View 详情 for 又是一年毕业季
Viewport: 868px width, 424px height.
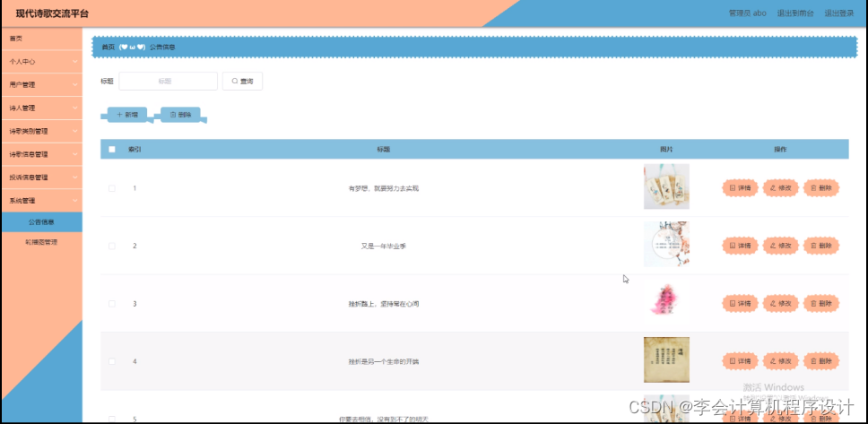(740, 246)
